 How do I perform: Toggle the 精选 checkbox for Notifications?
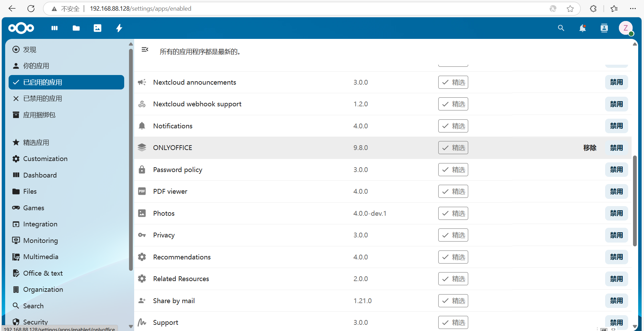click(453, 126)
